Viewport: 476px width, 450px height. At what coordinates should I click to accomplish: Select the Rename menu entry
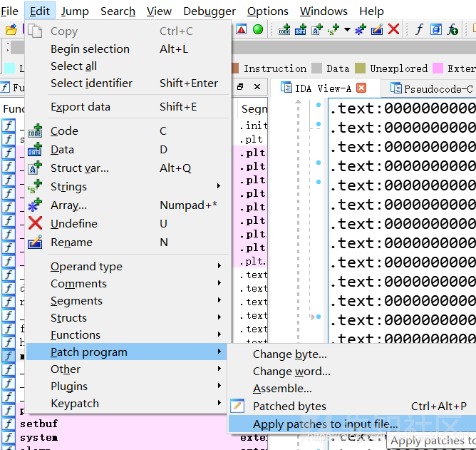[128, 242]
